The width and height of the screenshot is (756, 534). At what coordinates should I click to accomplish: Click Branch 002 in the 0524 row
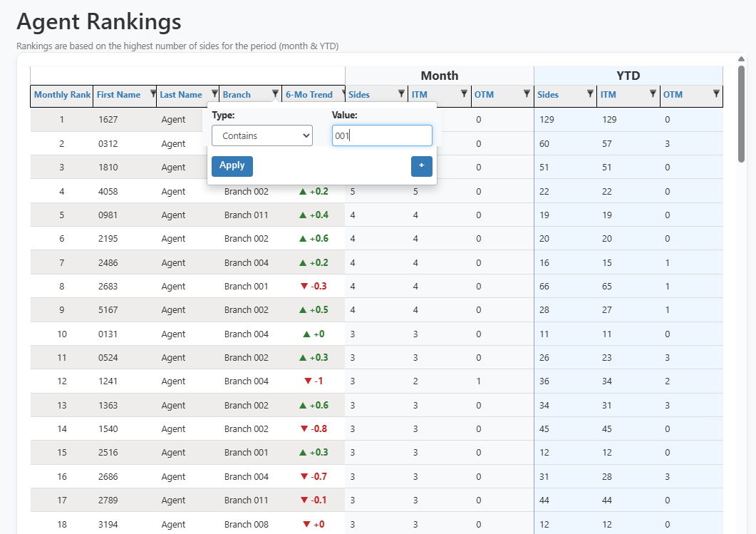click(x=247, y=358)
